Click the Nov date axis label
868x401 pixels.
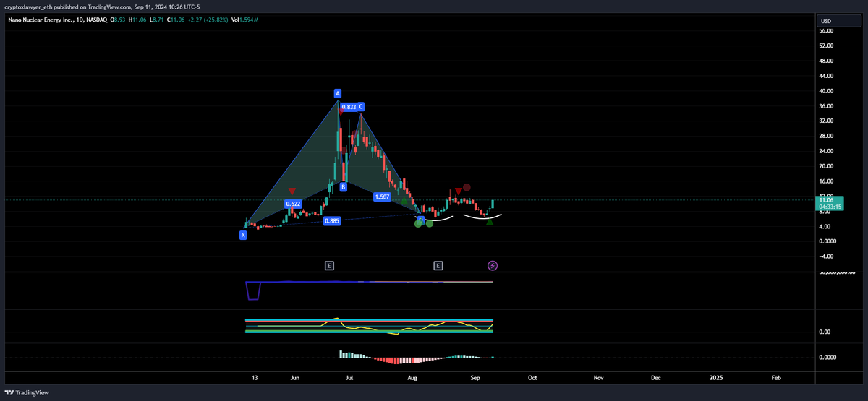tap(598, 377)
